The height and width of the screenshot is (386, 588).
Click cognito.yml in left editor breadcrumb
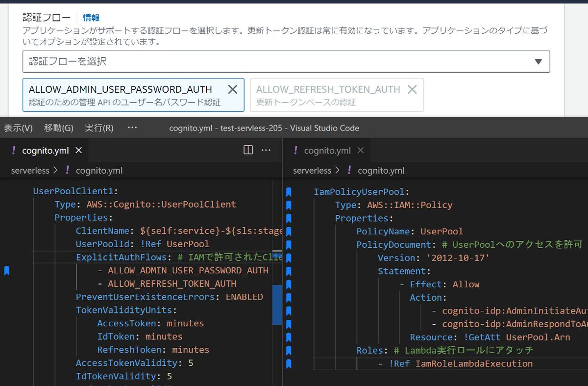pyautogui.click(x=99, y=170)
